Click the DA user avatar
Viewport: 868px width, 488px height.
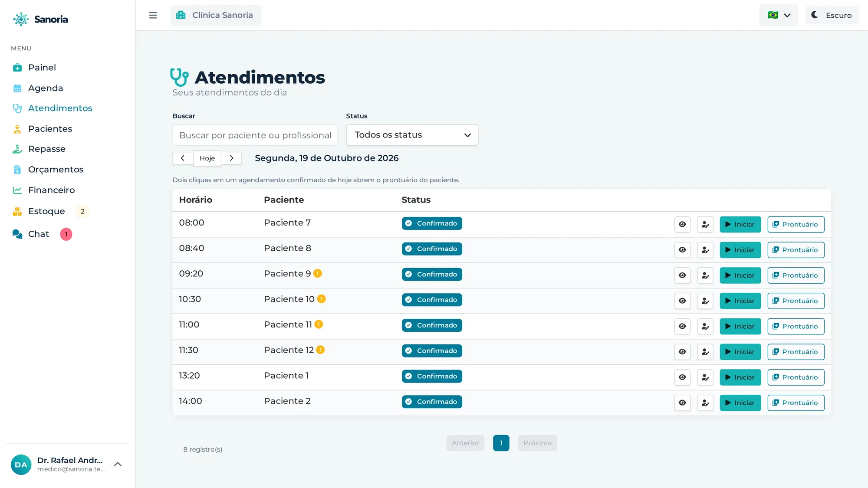(x=21, y=465)
